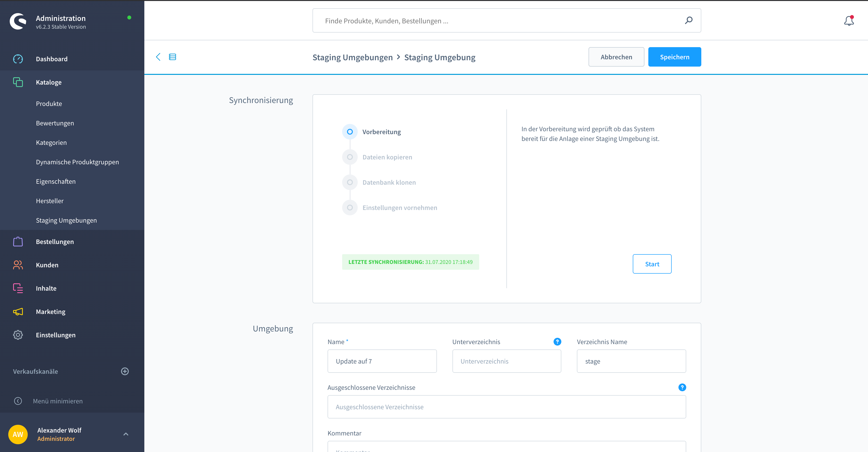Click the Kataloge catalog icon
The image size is (868, 452).
point(18,82)
